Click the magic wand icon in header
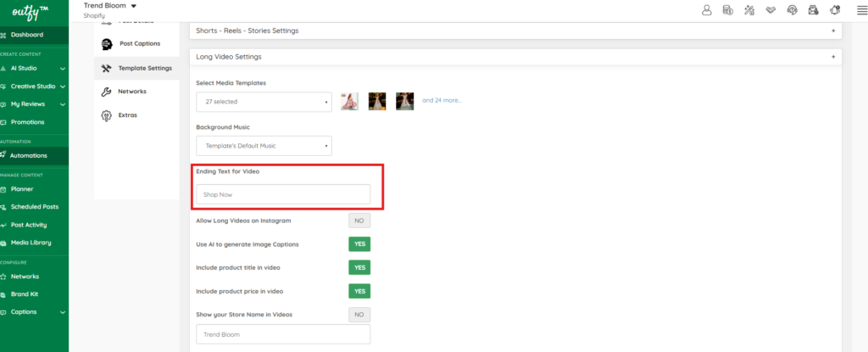868x352 pixels. click(749, 10)
